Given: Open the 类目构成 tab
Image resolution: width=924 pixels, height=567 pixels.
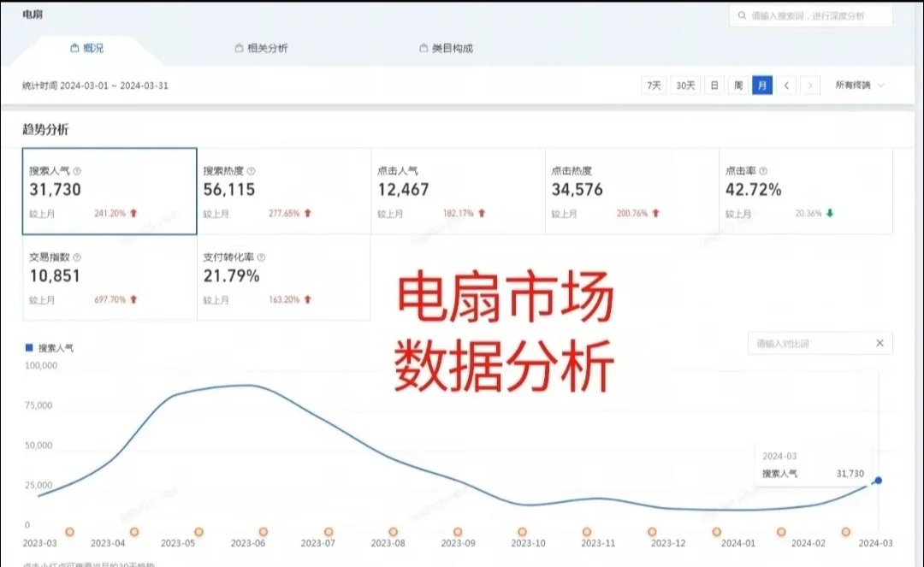Looking at the screenshot, I should tap(448, 48).
